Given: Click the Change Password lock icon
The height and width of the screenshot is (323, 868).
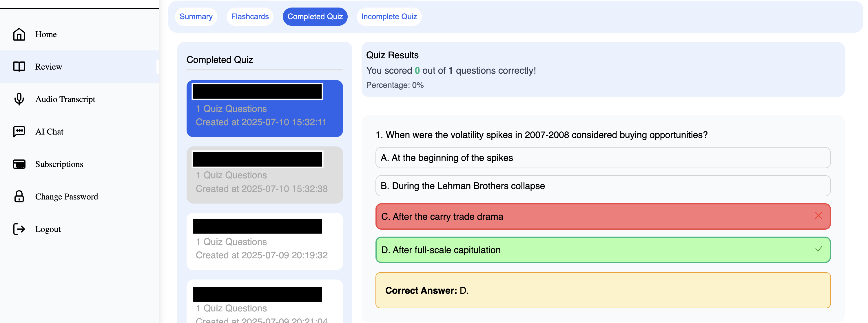Looking at the screenshot, I should point(19,196).
